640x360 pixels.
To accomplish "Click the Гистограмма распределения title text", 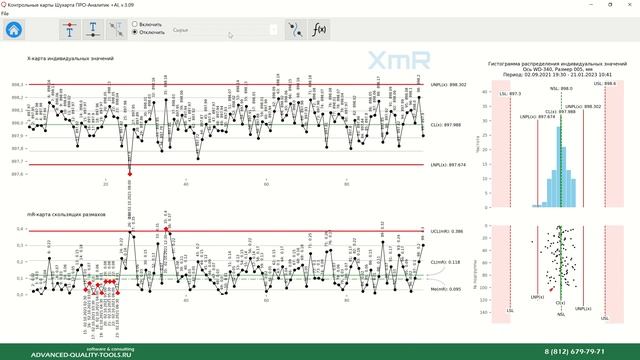I will tap(557, 64).
